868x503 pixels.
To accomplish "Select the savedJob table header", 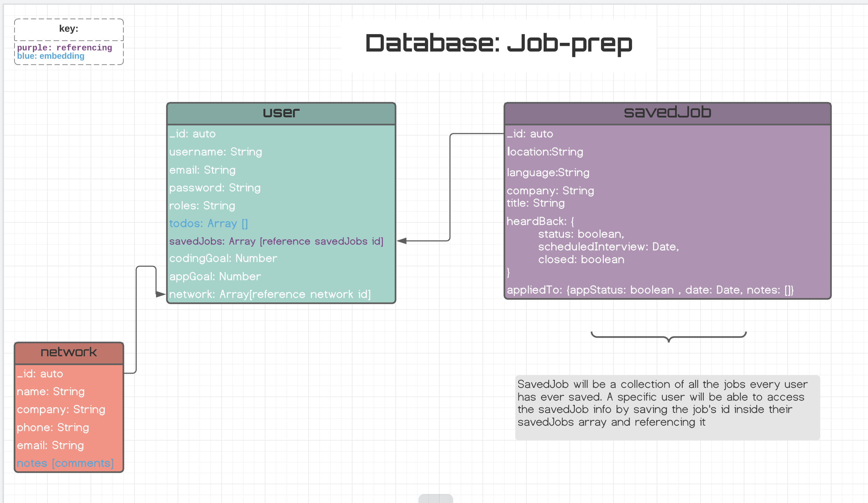I will (667, 113).
